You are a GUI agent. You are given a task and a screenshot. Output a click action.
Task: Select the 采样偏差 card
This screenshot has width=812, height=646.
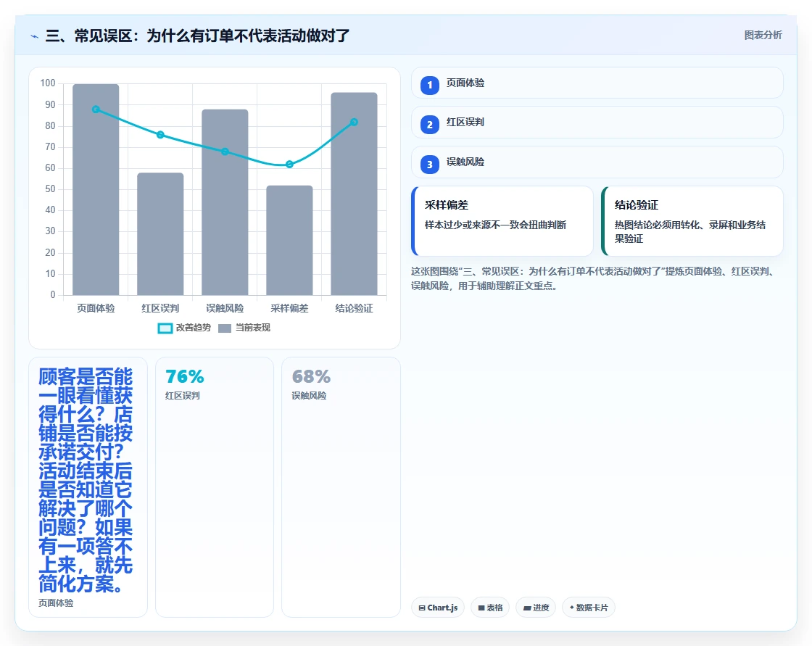click(x=502, y=221)
